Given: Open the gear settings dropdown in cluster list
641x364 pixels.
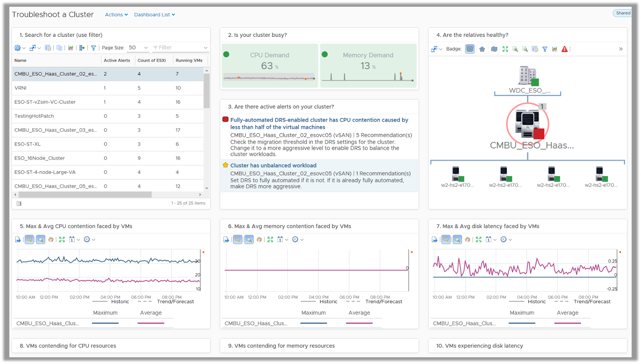Looking at the screenshot, I should [20, 48].
